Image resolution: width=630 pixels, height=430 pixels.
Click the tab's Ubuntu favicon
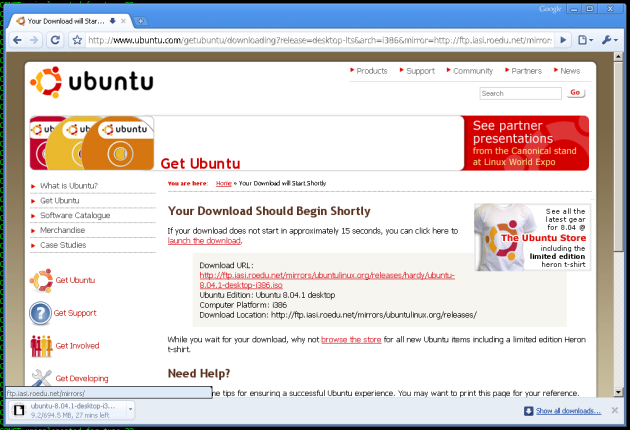pyautogui.click(x=20, y=21)
